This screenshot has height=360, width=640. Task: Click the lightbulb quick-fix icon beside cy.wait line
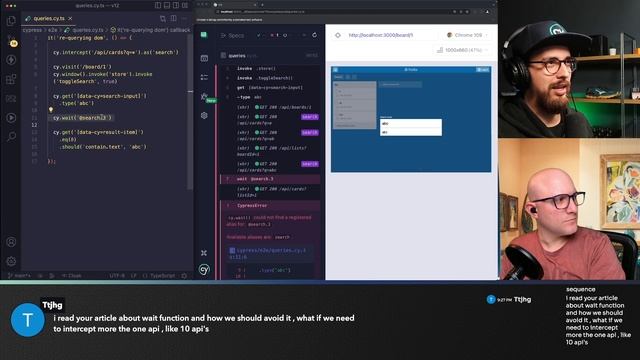[51, 110]
